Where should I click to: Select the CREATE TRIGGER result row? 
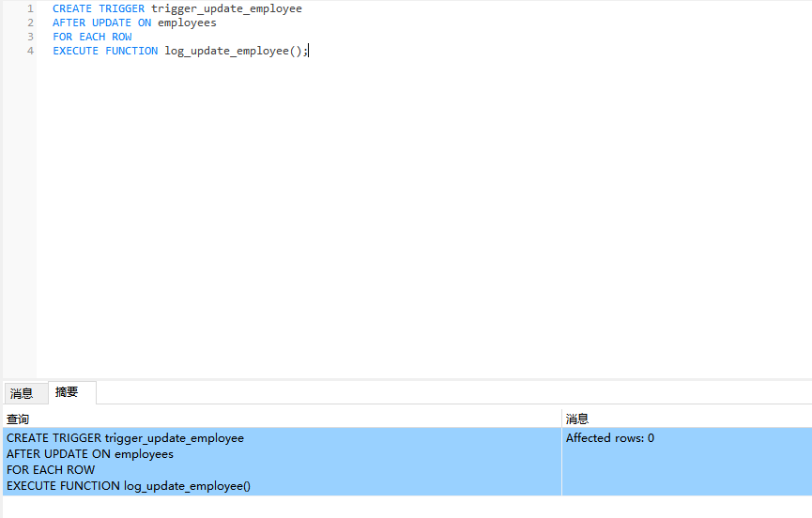click(283, 462)
